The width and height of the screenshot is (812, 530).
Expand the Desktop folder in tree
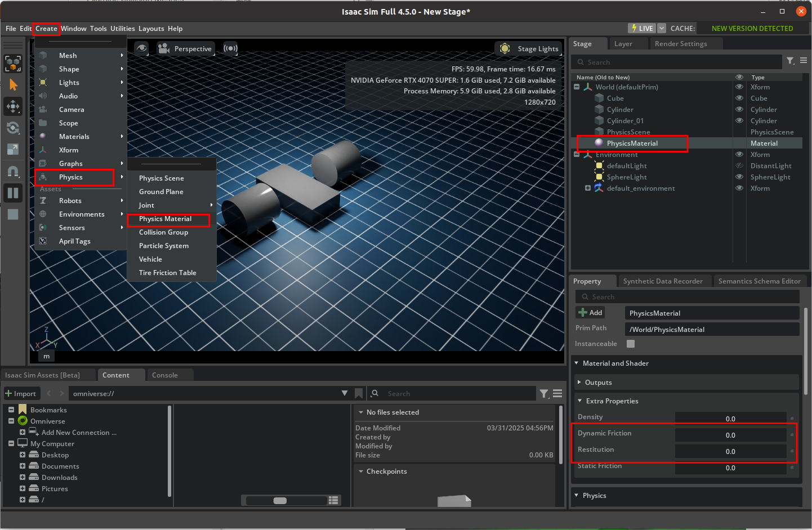click(x=23, y=455)
